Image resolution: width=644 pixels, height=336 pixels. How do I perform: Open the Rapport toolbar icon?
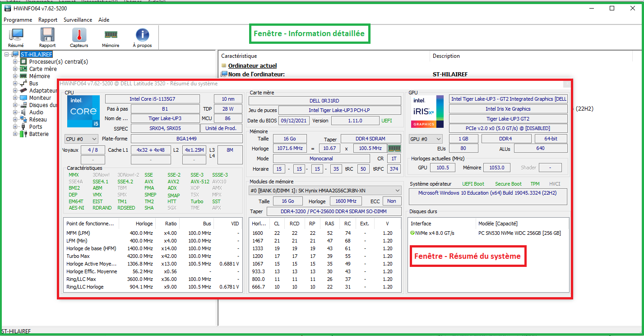(x=47, y=37)
